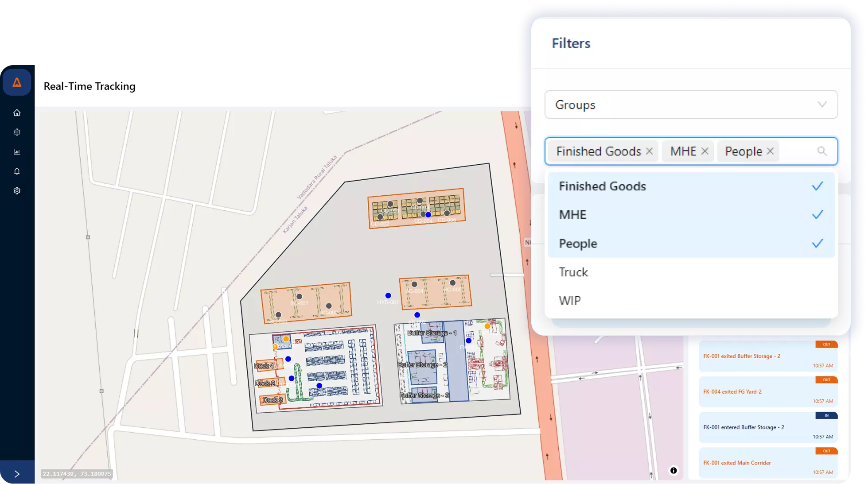
Task: Expand the sidebar using the arrow at bottom
Action: tap(17, 473)
